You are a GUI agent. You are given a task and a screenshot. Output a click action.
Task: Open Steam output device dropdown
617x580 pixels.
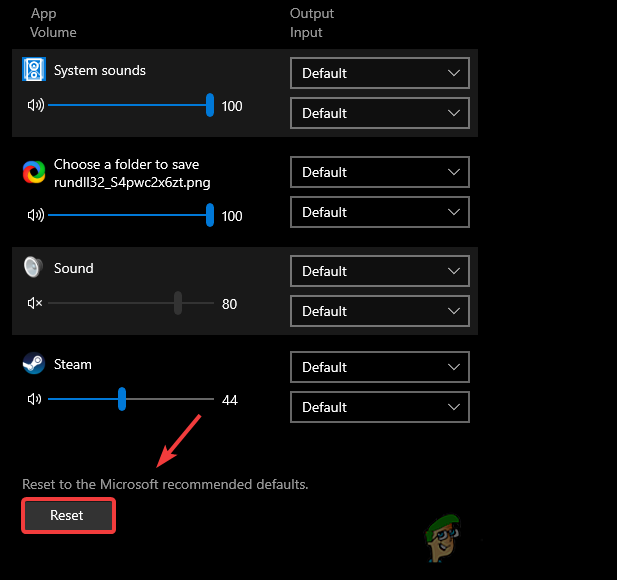coord(380,367)
